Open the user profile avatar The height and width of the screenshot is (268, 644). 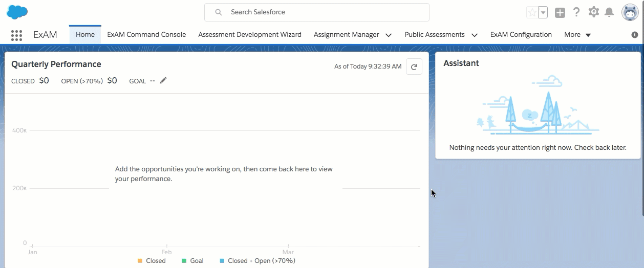tap(630, 12)
